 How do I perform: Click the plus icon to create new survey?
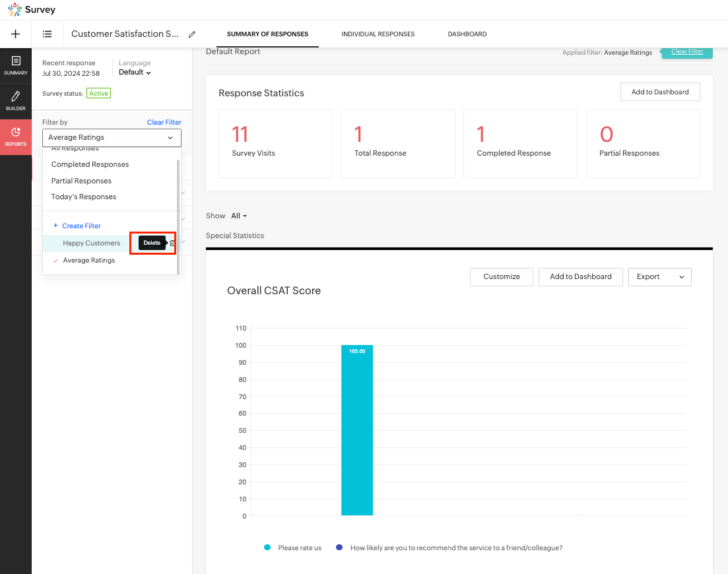tap(16, 34)
